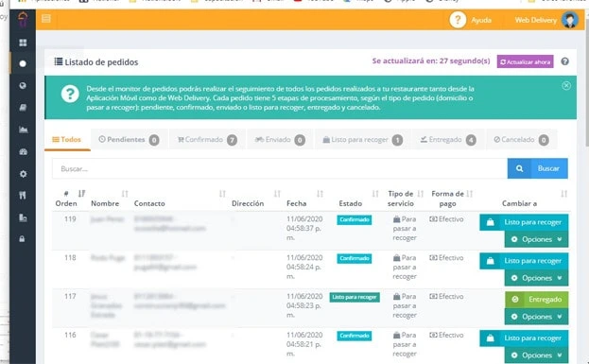Switch to the Entregado tab
The height and width of the screenshot is (364, 589).
[x=448, y=140]
